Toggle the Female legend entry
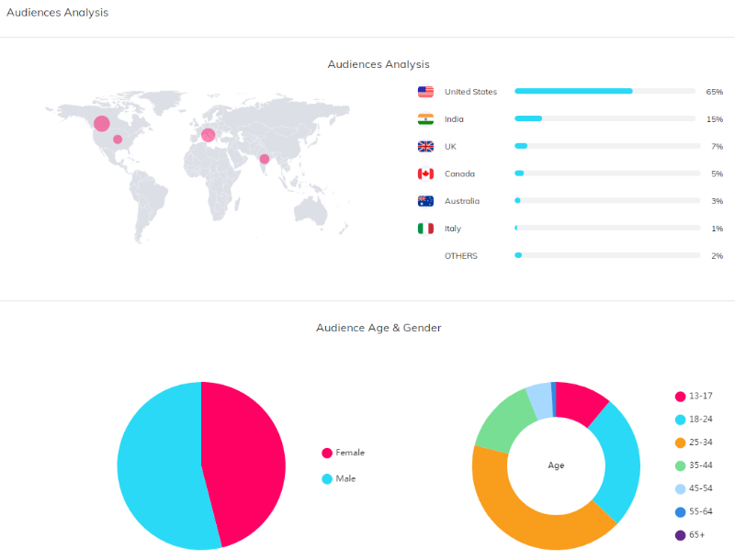This screenshot has width=735, height=560. click(x=343, y=453)
